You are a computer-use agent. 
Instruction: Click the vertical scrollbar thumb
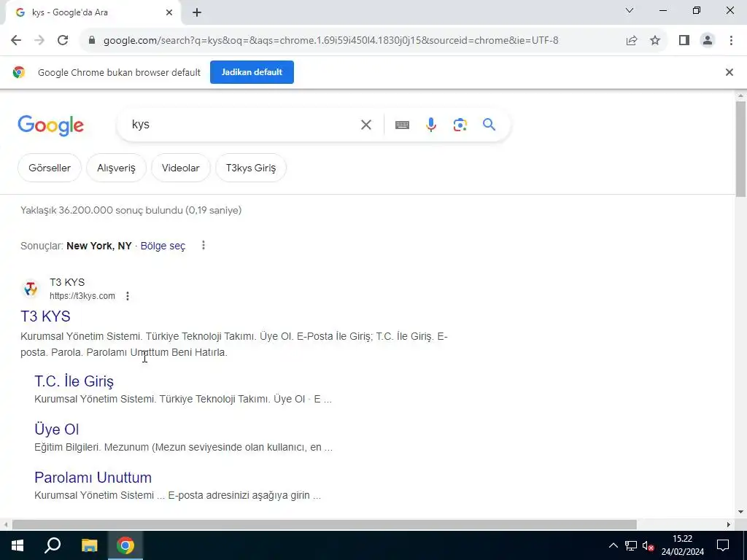tap(740, 148)
